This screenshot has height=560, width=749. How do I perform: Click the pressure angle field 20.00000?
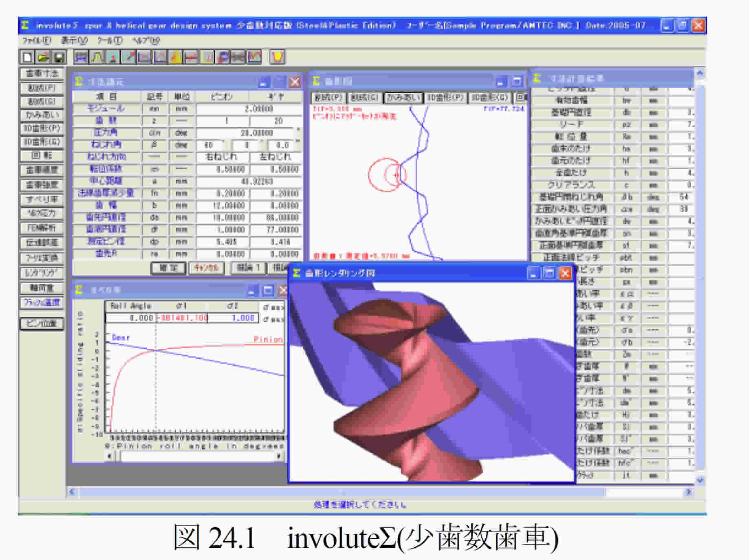(x=246, y=133)
